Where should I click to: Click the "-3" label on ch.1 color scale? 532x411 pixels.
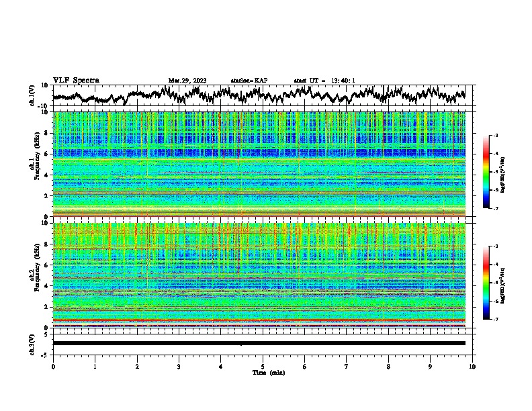click(495, 136)
